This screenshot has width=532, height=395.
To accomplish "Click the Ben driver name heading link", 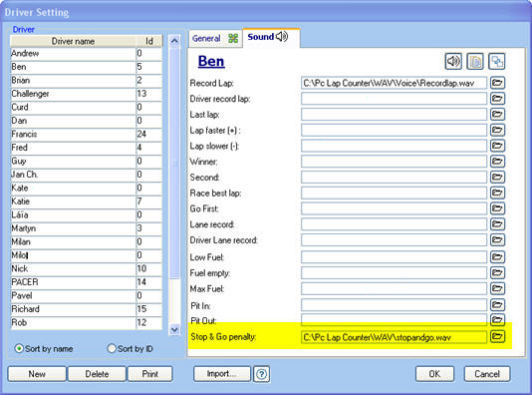I will 211,62.
